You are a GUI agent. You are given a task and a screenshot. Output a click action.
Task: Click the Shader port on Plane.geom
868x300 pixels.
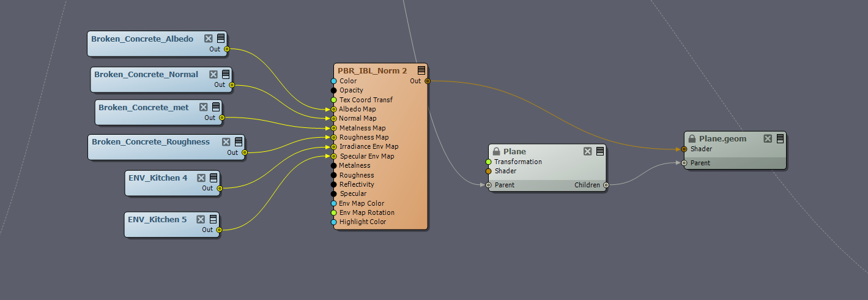(684, 149)
